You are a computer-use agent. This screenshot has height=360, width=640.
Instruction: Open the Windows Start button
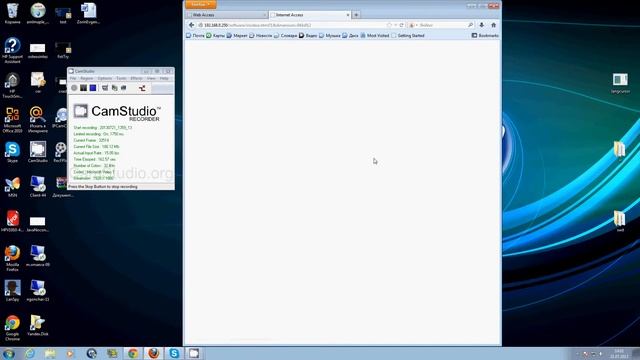point(9,353)
